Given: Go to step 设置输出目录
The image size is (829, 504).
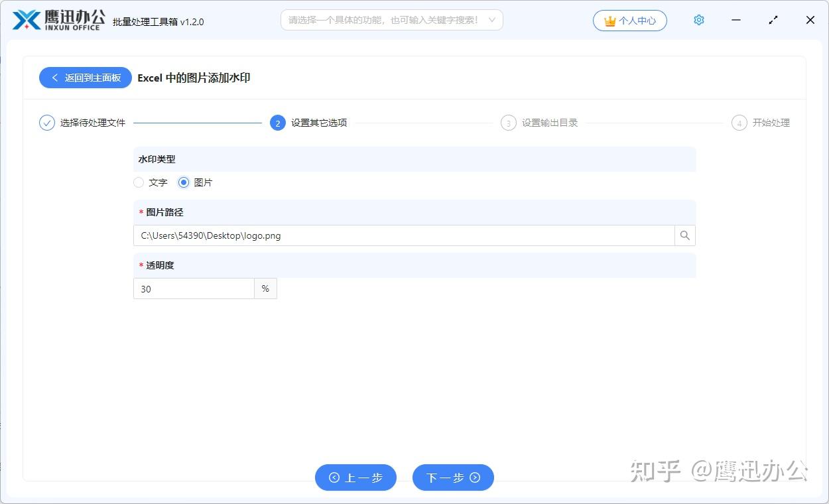Looking at the screenshot, I should 550,123.
